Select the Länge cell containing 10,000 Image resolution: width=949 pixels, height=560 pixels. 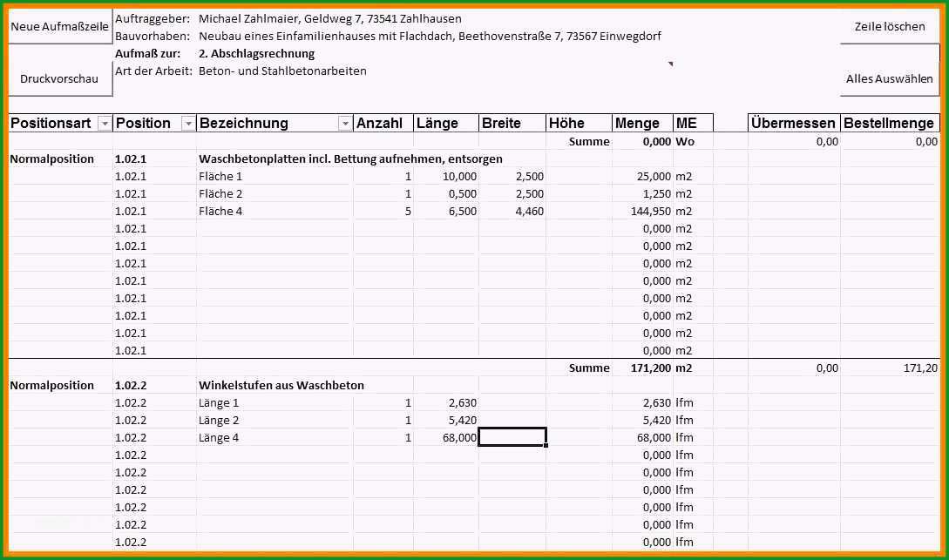tap(446, 177)
